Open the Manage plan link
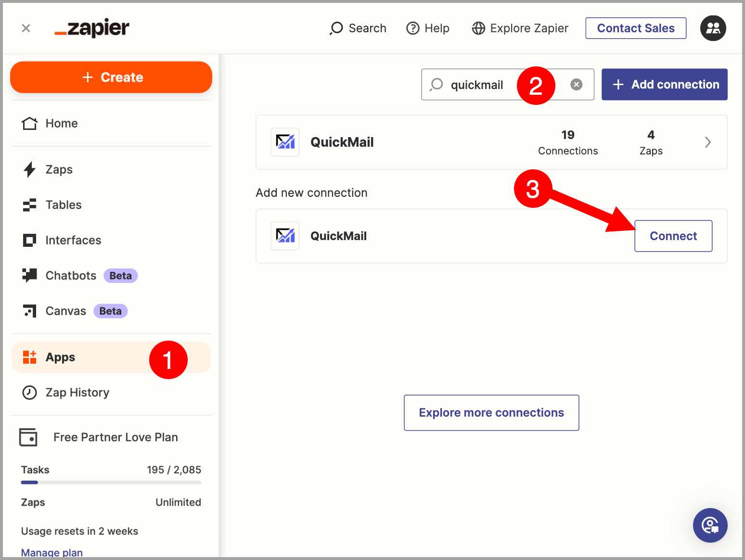 pyautogui.click(x=52, y=552)
